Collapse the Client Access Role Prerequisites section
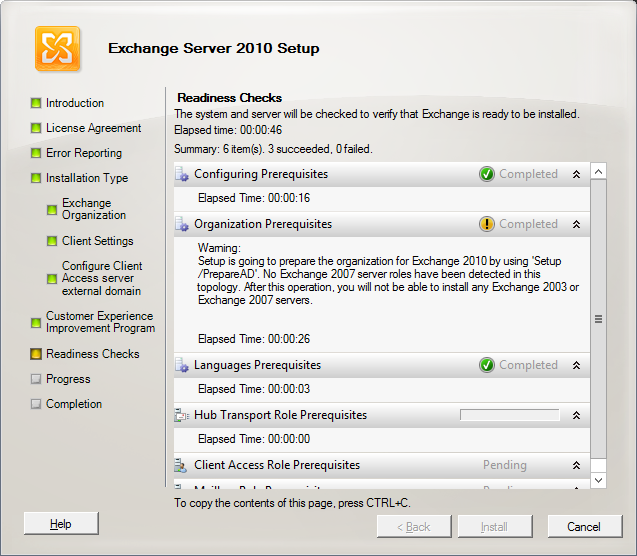 click(576, 465)
